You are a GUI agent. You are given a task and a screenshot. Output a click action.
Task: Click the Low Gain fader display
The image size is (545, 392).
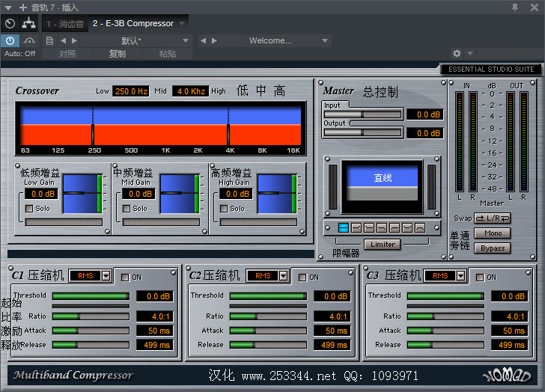pos(82,194)
